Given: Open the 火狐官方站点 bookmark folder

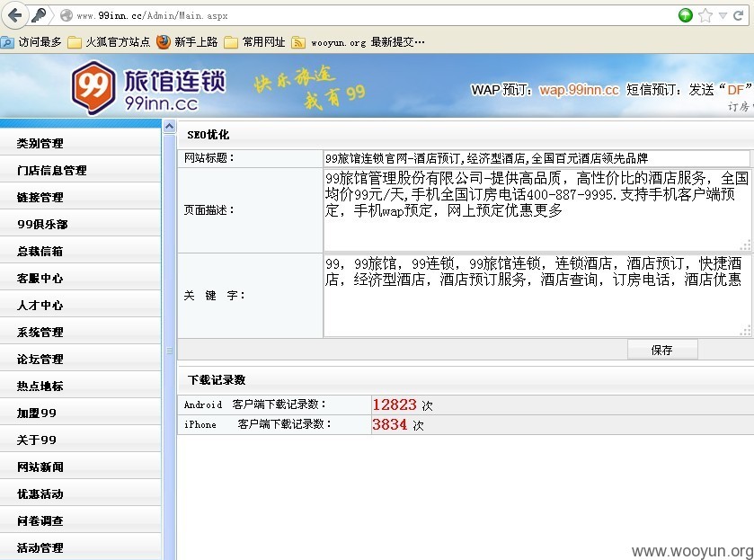Looking at the screenshot, I should tap(109, 42).
